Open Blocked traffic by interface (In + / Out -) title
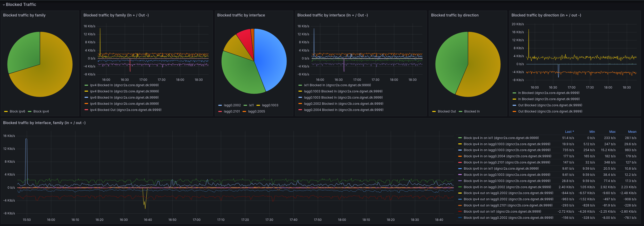The width and height of the screenshot is (644, 226). pos(332,15)
